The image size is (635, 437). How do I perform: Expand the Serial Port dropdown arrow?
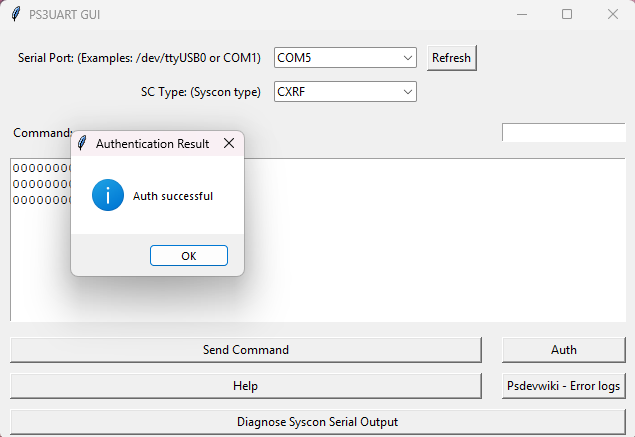point(407,58)
